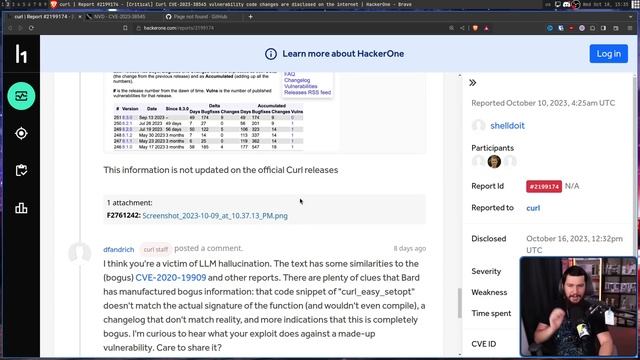
Task: Expand the tab list dropdown arrow
Action: pyautogui.click(x=631, y=17)
